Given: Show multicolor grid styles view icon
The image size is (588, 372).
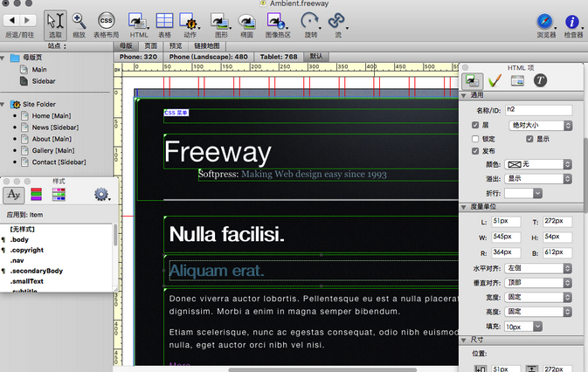Looking at the screenshot, I should pyautogui.click(x=59, y=195).
